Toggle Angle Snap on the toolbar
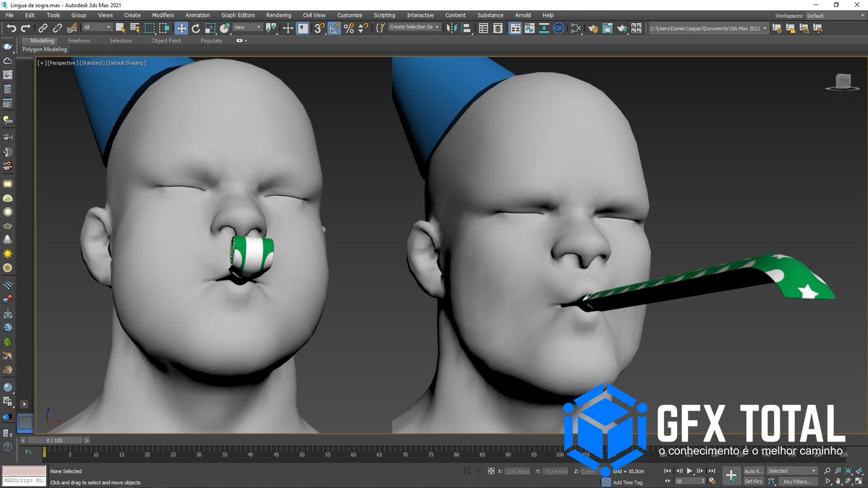This screenshot has height=488, width=868. pos(334,28)
